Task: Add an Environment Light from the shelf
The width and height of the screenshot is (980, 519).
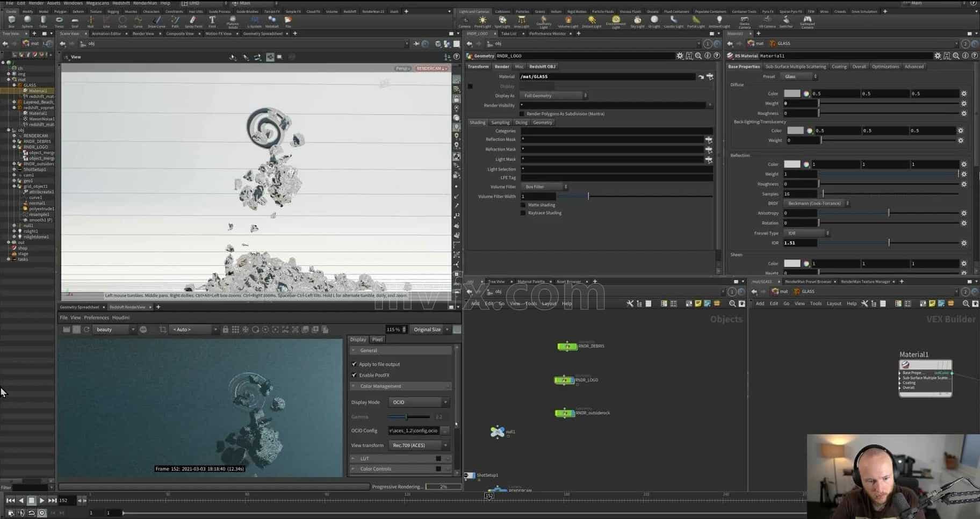Action: pos(616,22)
